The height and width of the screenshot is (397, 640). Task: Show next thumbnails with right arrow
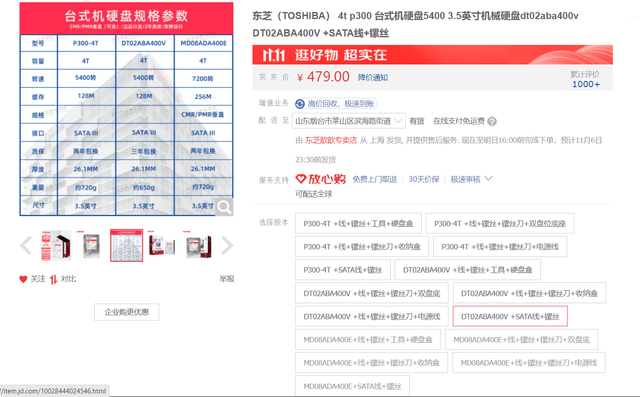pyautogui.click(x=227, y=246)
